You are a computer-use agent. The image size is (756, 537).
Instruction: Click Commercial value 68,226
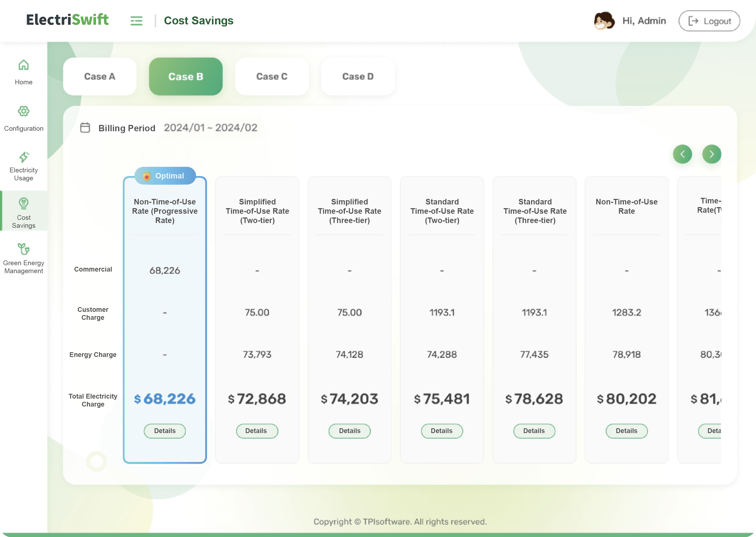(165, 270)
